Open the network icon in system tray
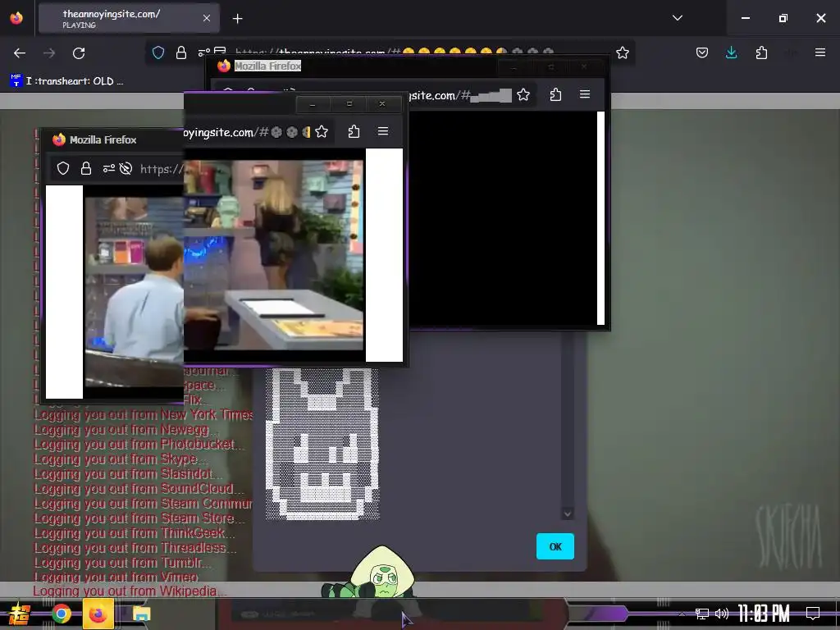This screenshot has height=630, width=840. click(701, 614)
